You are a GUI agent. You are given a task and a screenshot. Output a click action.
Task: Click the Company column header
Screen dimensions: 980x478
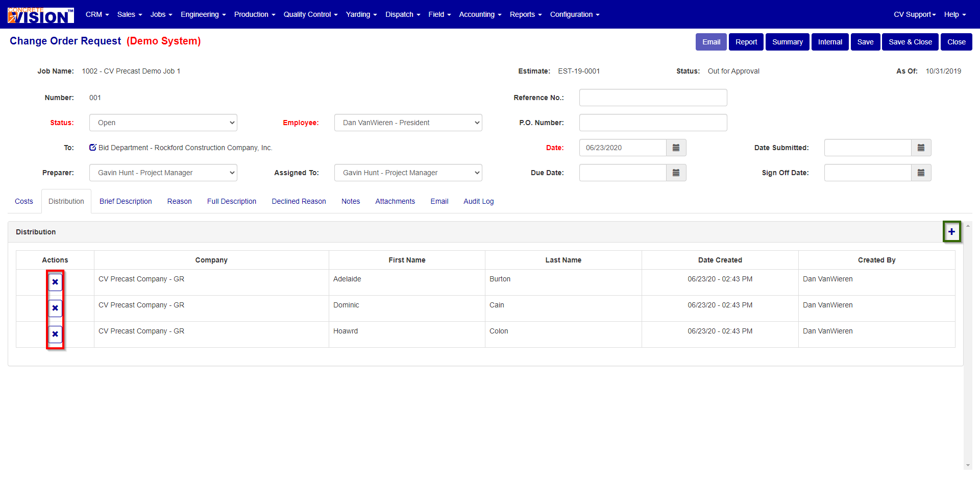(211, 260)
